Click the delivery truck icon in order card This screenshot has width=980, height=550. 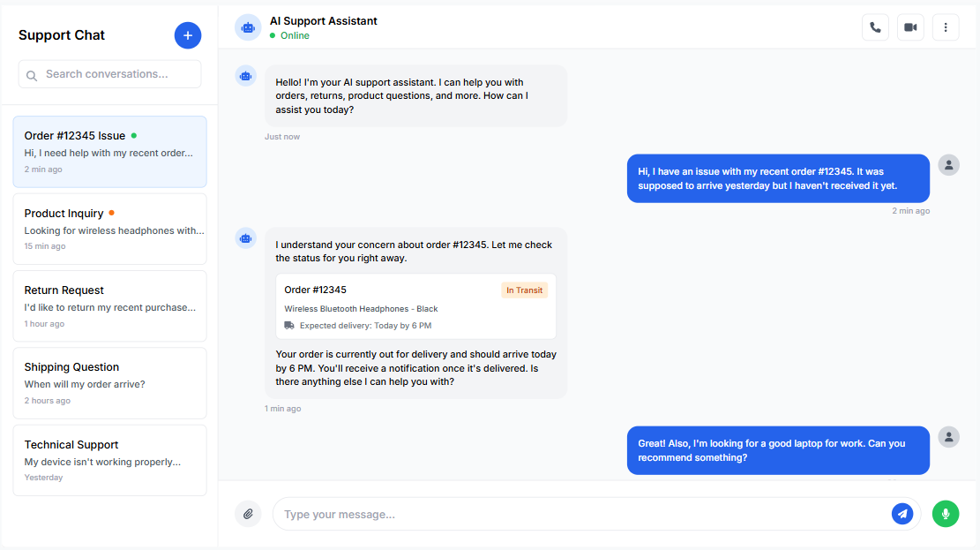[x=289, y=326]
